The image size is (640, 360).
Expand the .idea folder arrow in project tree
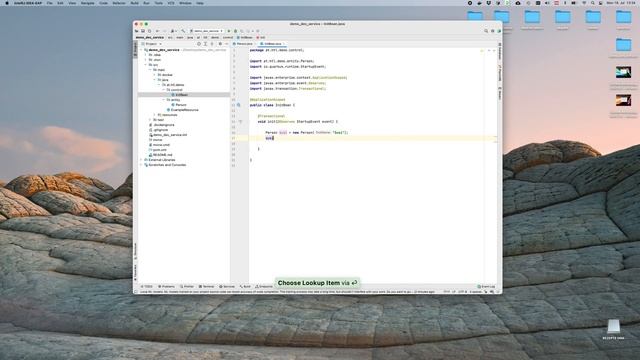point(146,55)
